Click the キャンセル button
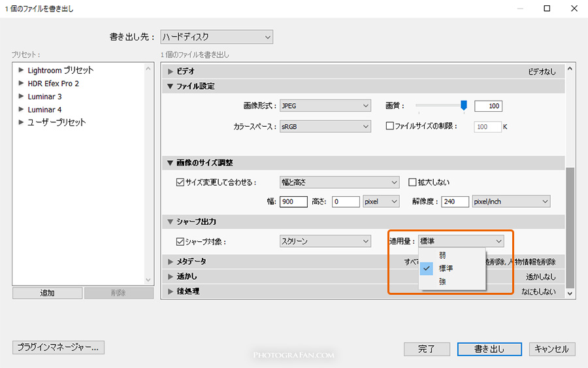The image size is (588, 368). (x=552, y=349)
